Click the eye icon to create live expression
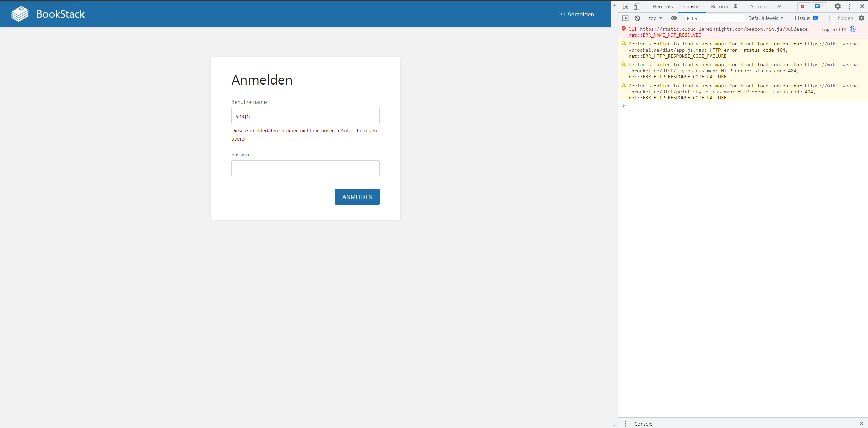Viewport: 868px width, 428px height. 673,18
